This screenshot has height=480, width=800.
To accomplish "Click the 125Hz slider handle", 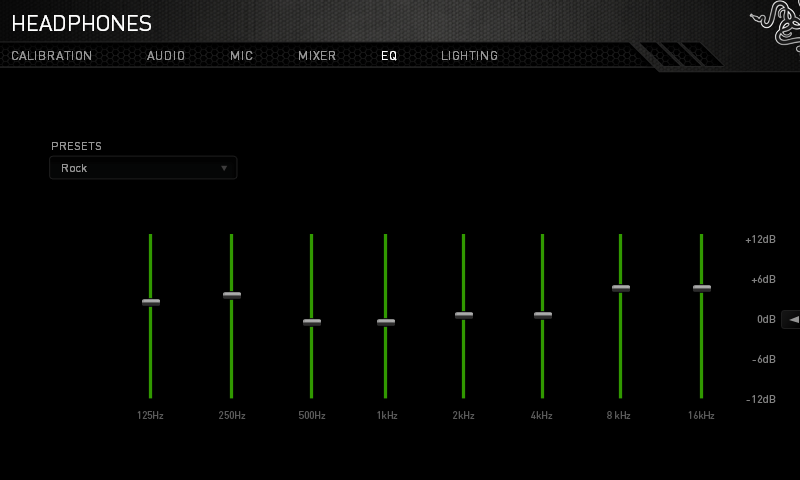I will 151,302.
